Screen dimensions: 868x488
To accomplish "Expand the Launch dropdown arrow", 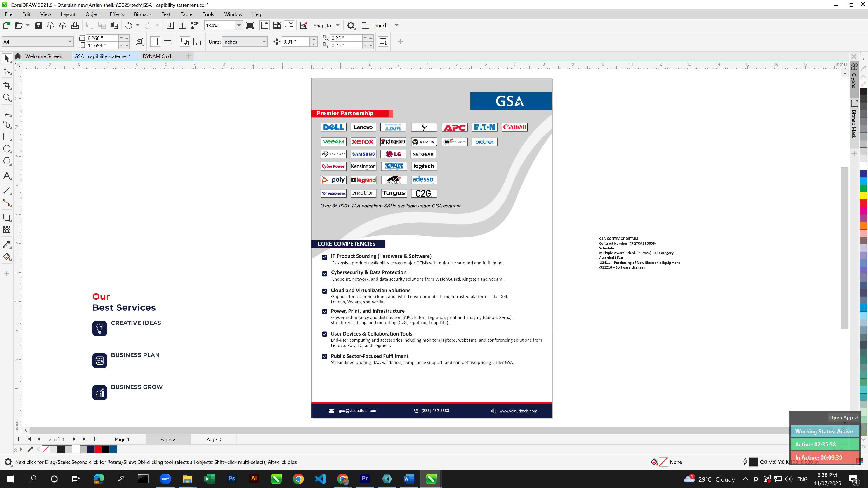I will coord(397,25).
